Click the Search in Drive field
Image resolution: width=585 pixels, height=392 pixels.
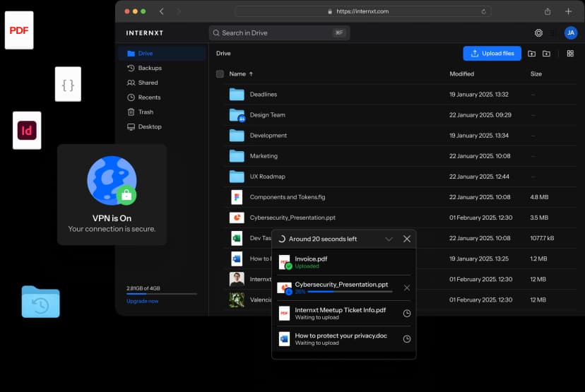[279, 32]
